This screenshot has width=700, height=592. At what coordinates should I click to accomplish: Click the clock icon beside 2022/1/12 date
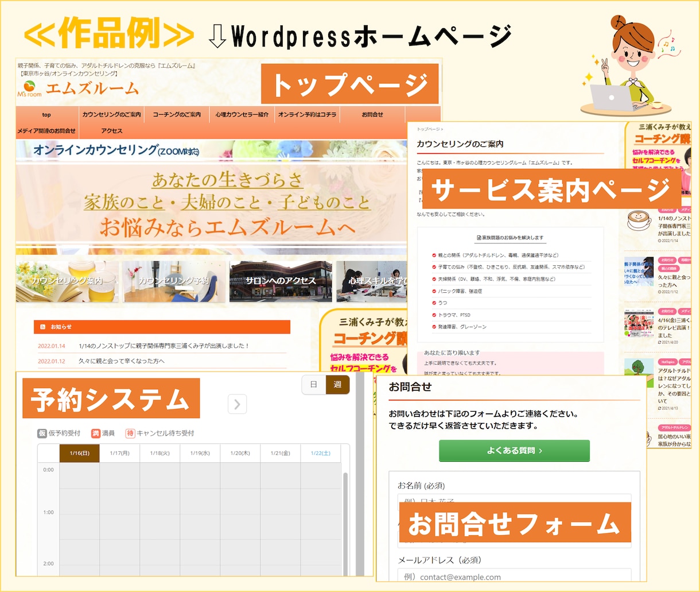(660, 292)
